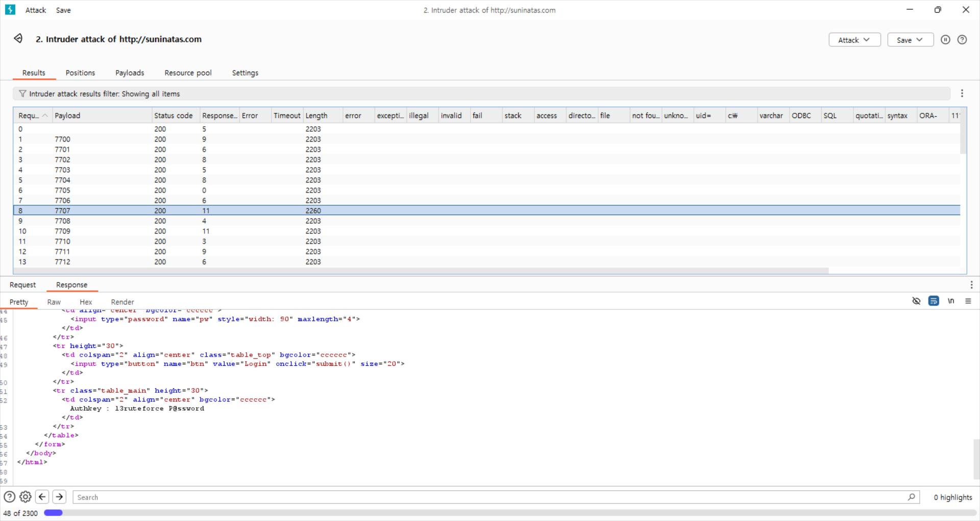Click the intruder target icon beside title

[x=18, y=39]
